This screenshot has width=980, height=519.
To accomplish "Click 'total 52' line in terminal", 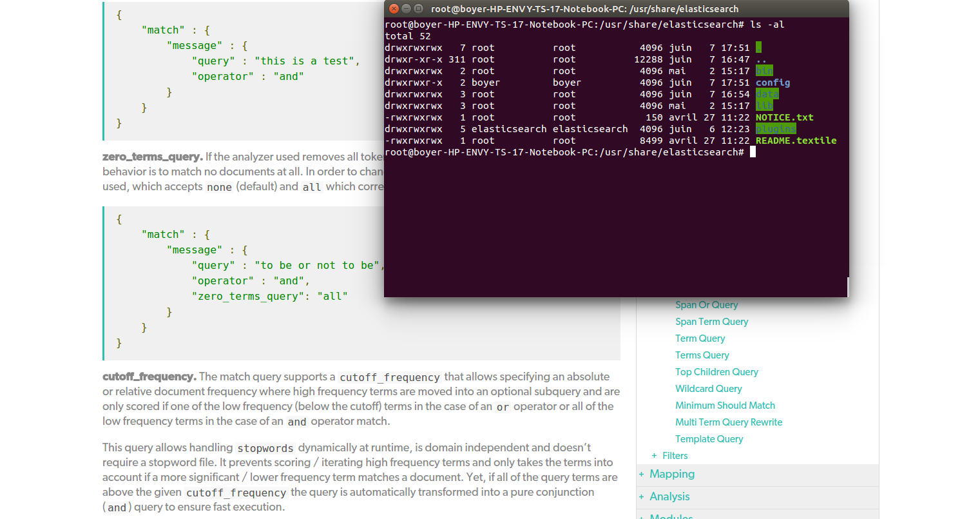I will tap(408, 36).
